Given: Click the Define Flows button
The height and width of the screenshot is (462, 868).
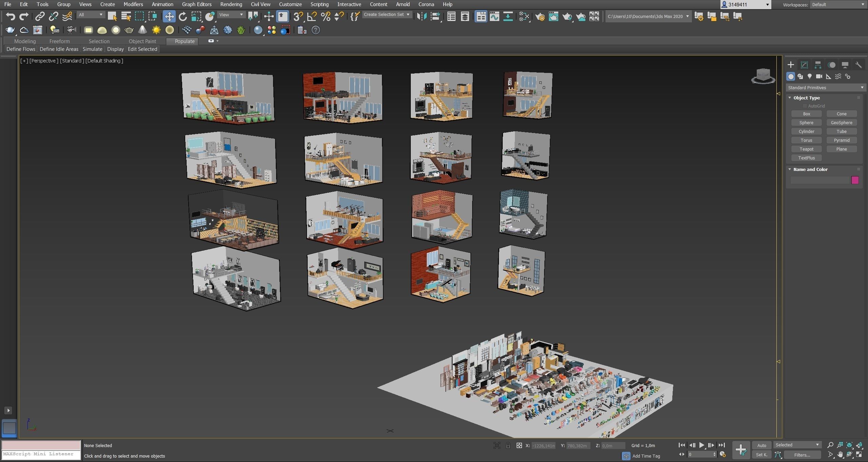Looking at the screenshot, I should (21, 49).
